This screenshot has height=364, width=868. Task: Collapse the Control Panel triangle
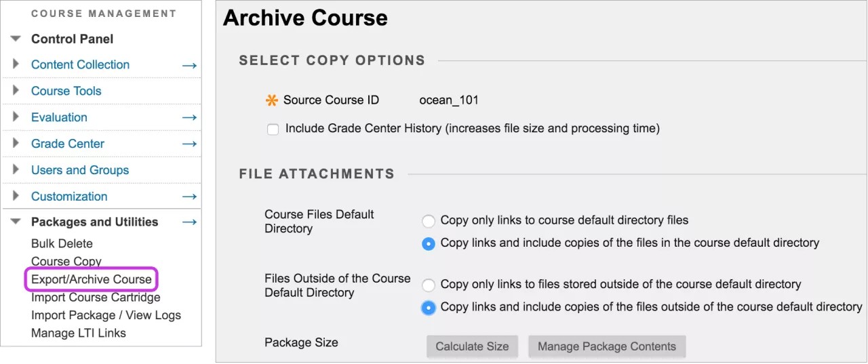[x=16, y=39]
